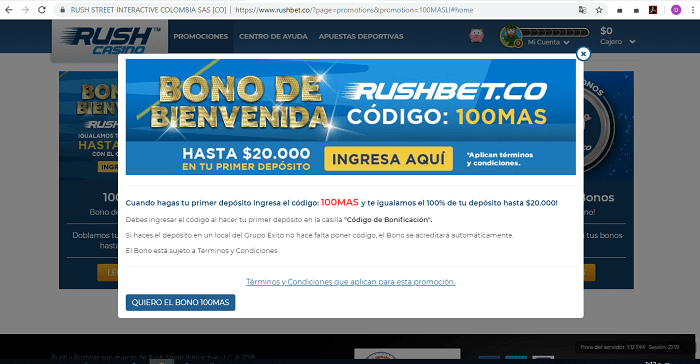Click the leprechaun account avatar

coord(511,36)
